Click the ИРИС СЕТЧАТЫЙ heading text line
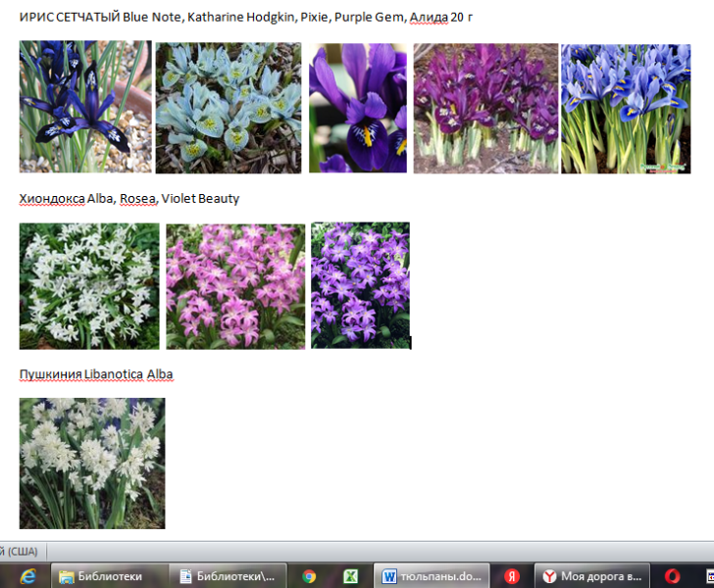 (x=245, y=17)
